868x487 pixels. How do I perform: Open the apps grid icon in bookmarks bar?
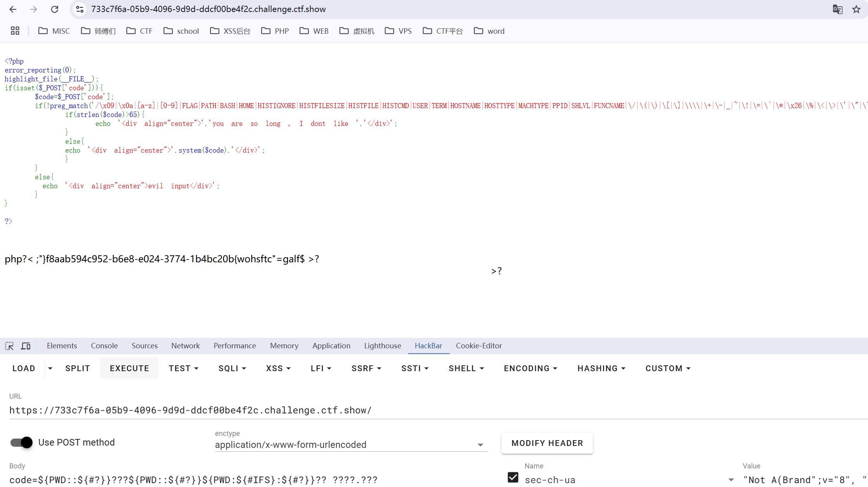[15, 31]
